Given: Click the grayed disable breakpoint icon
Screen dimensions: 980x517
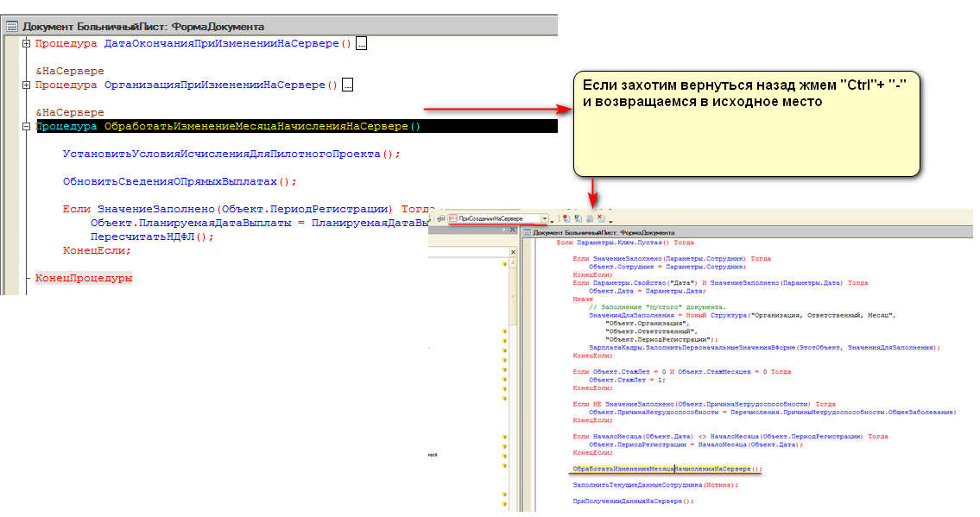Looking at the screenshot, I should pos(589,219).
